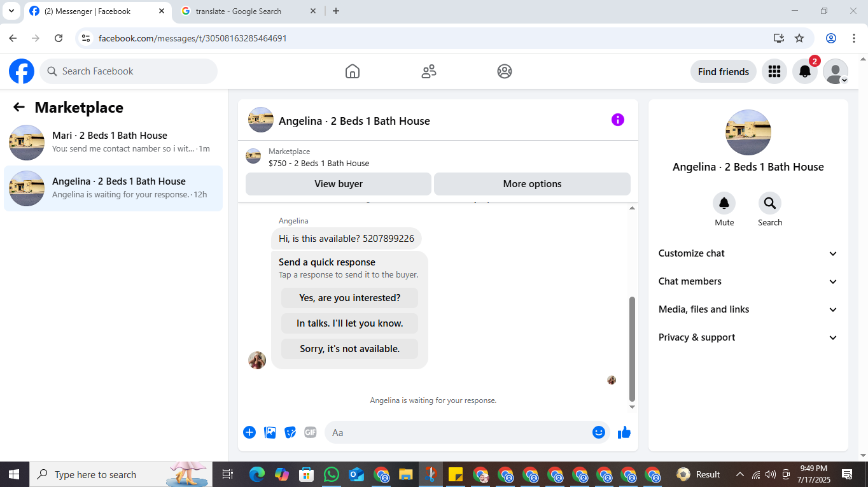Screen dimensions: 868x487
Task: Open WhatsApp from the taskbar
Action: 332,474
